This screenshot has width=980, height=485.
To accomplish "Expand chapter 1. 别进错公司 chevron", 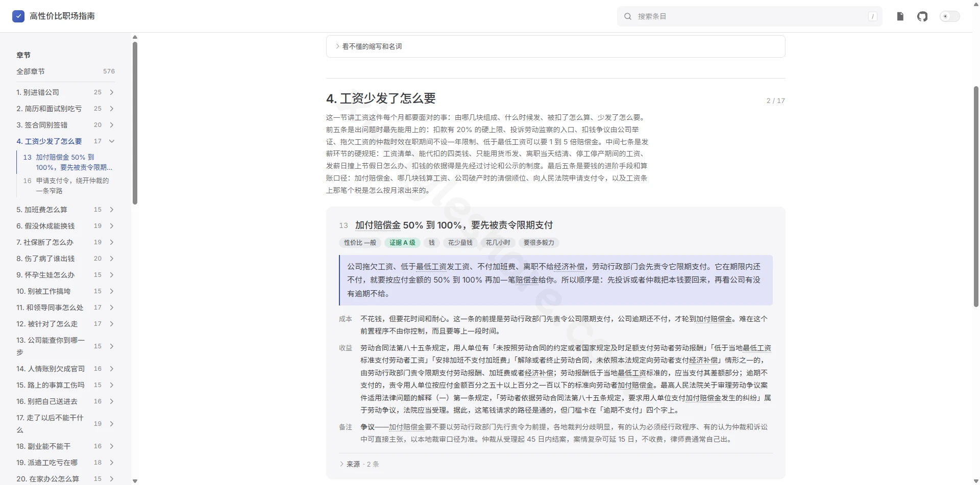I will (112, 92).
